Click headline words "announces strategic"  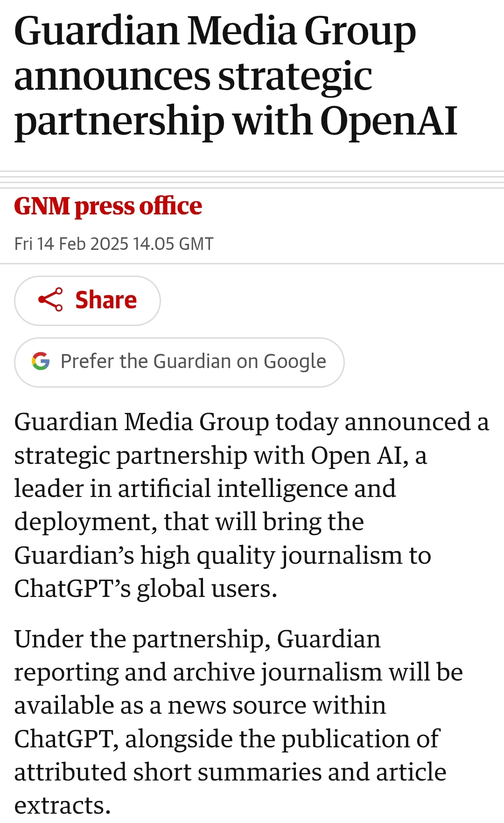click(193, 76)
